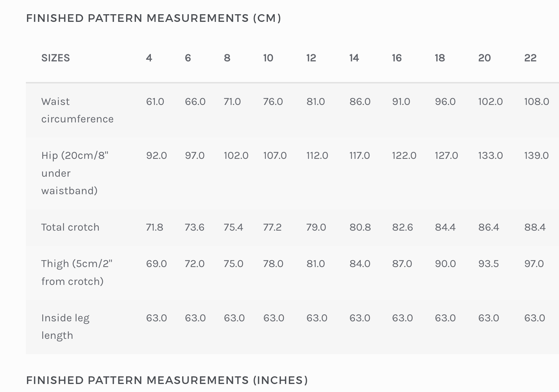Click inside leg value under size 14
Screen dimensions: 559x392
pos(360,318)
